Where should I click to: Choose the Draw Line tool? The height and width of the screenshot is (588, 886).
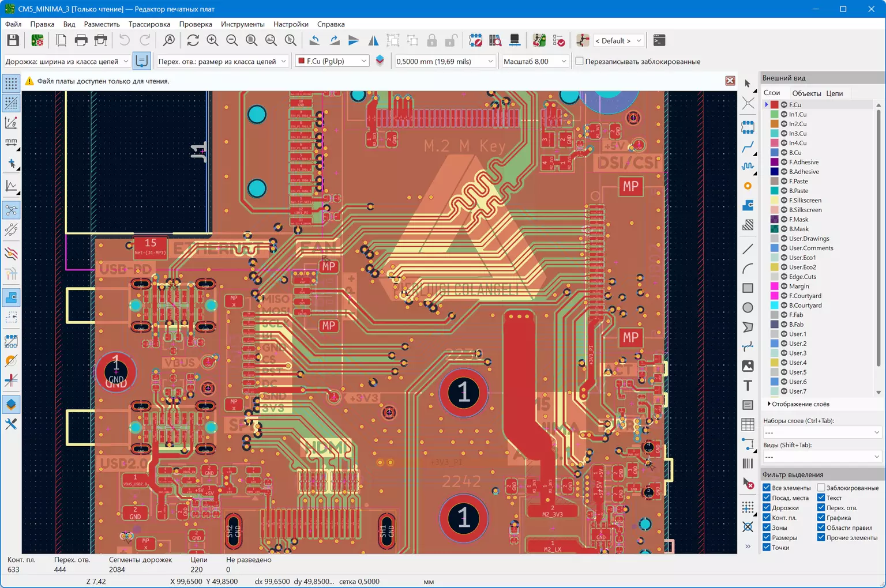(748, 249)
